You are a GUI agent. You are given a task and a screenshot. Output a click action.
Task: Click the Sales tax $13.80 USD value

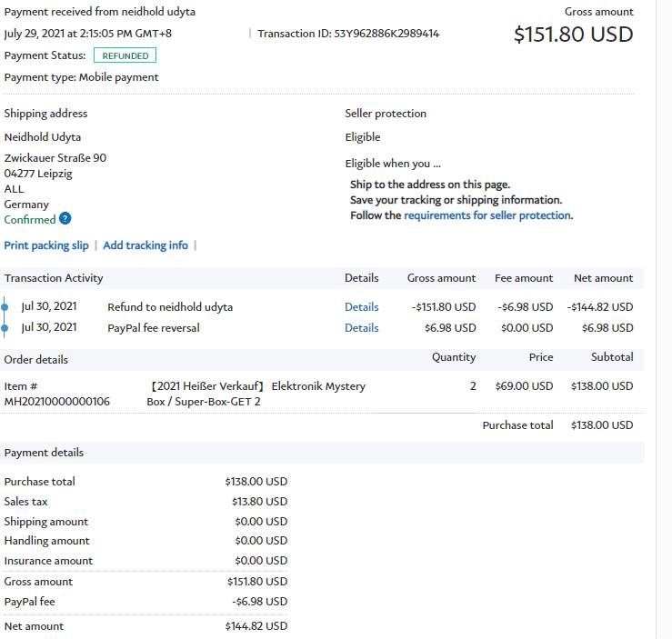click(259, 502)
